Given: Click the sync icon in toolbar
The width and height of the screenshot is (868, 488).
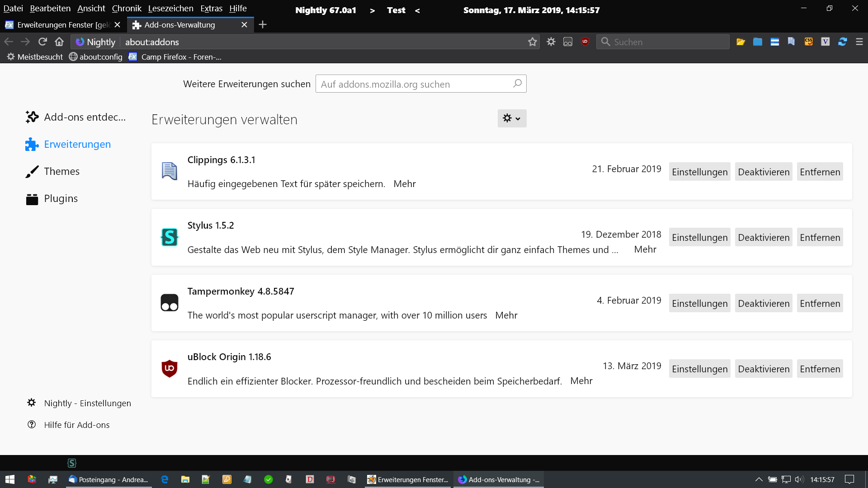Looking at the screenshot, I should (842, 42).
